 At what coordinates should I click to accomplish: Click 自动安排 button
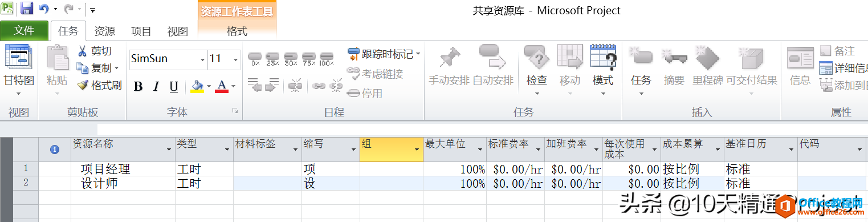493,66
